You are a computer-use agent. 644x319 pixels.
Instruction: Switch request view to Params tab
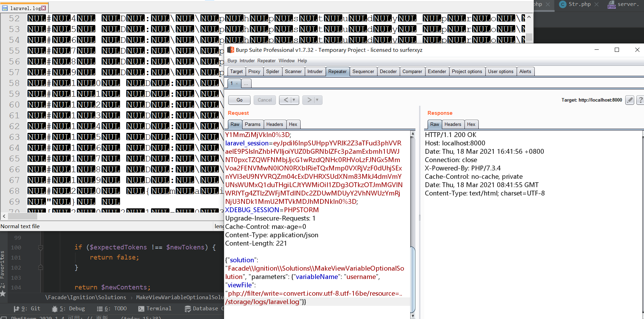pyautogui.click(x=252, y=125)
